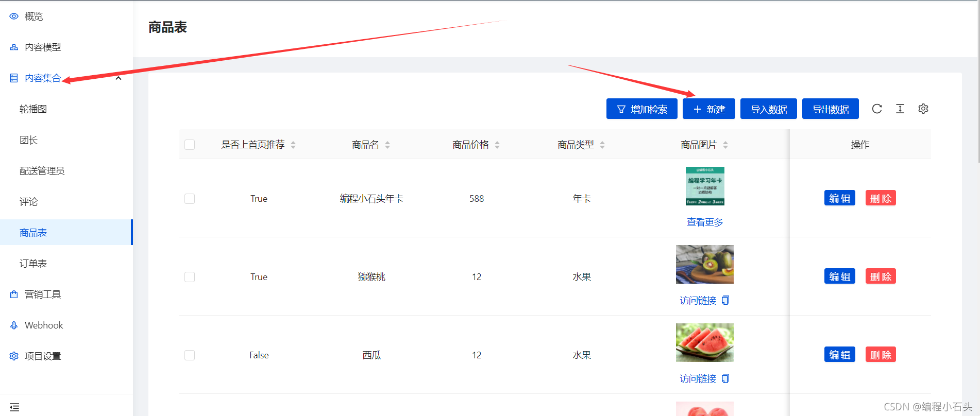Open the 编程学习年卡 product thumbnail
The image size is (980, 416).
coord(705,186)
